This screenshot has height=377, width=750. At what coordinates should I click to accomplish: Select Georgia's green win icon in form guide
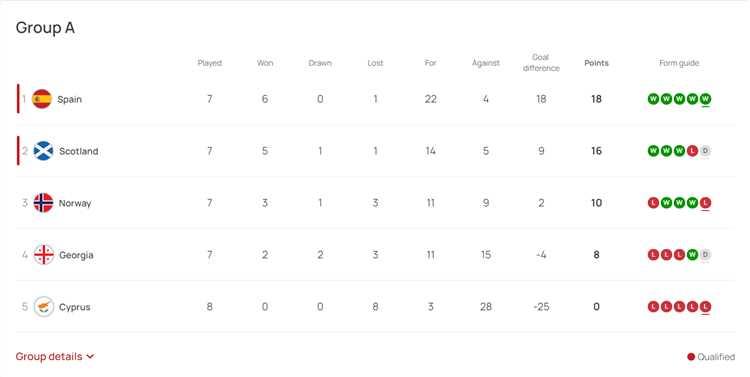692,255
